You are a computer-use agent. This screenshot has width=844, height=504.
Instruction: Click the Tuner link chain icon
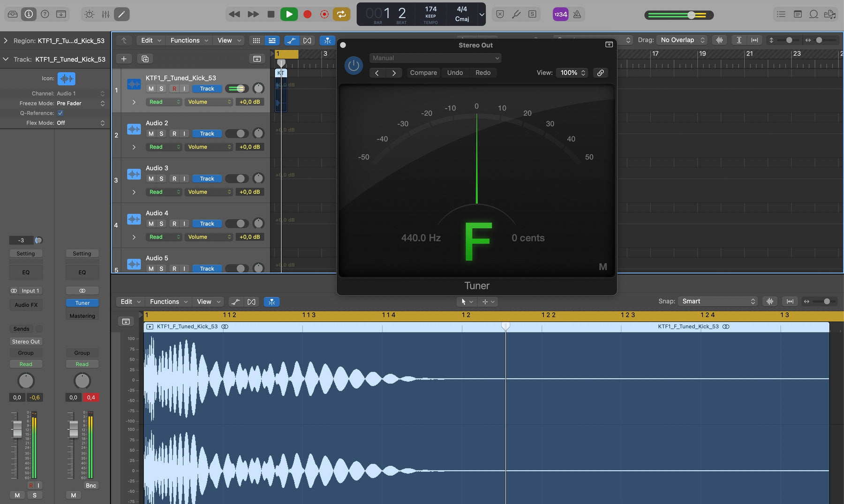pos(600,73)
